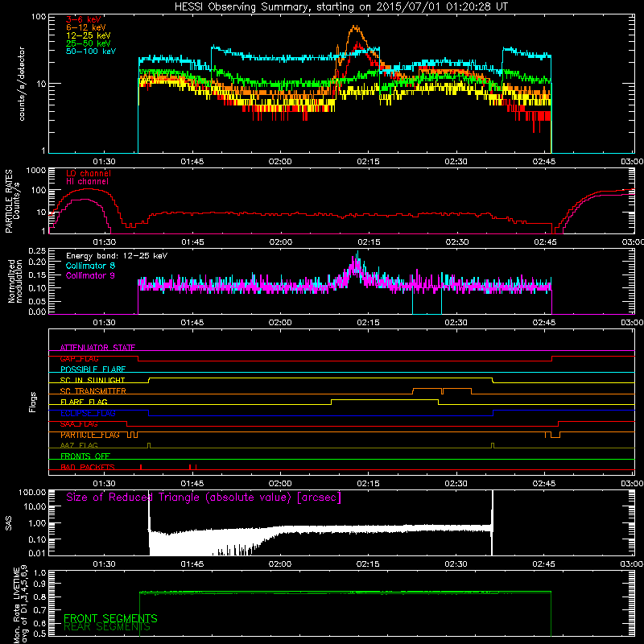Click the 02:45 tick label under the SAS plot
The width and height of the screenshot is (644, 644).
click(544, 564)
